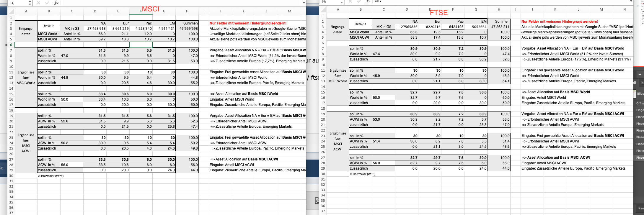
Task: Click the 30.09.14 date cell in MSCI sheet
Action: click(x=49, y=26)
